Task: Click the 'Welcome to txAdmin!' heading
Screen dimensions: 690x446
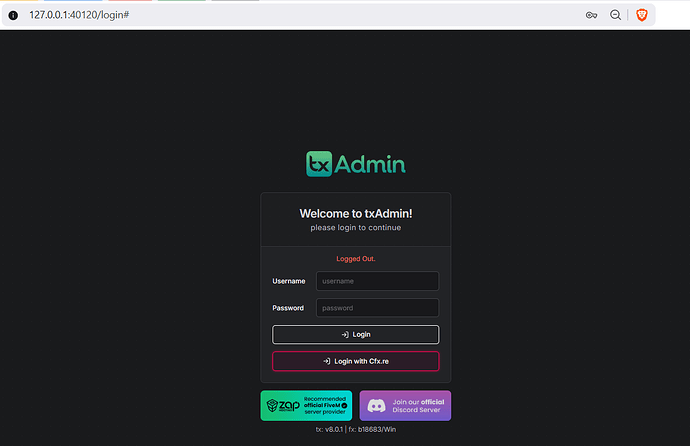Action: click(356, 213)
